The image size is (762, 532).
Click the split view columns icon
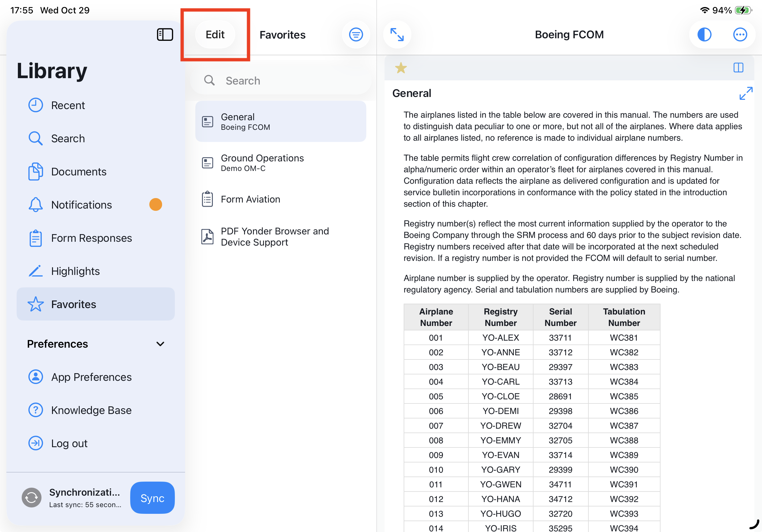pyautogui.click(x=738, y=68)
